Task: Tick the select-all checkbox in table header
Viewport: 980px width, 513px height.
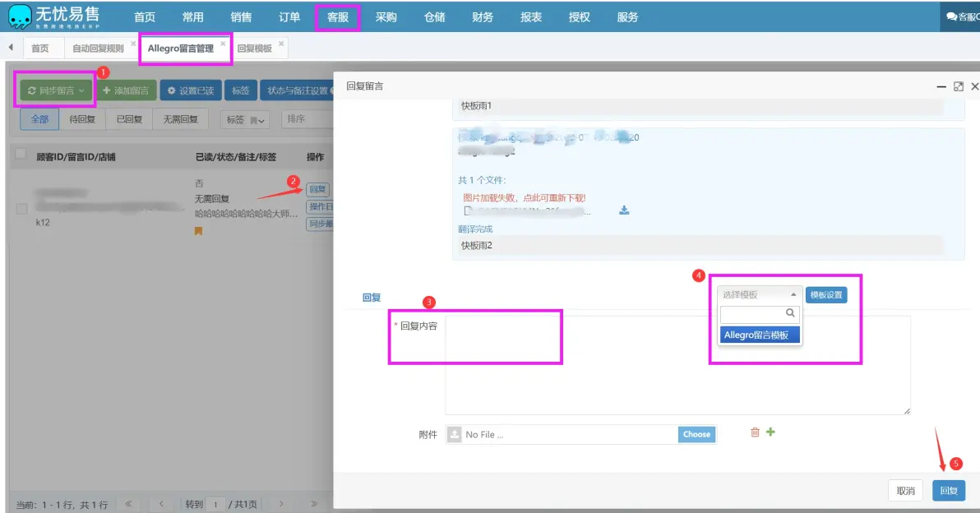Action: pyautogui.click(x=21, y=154)
